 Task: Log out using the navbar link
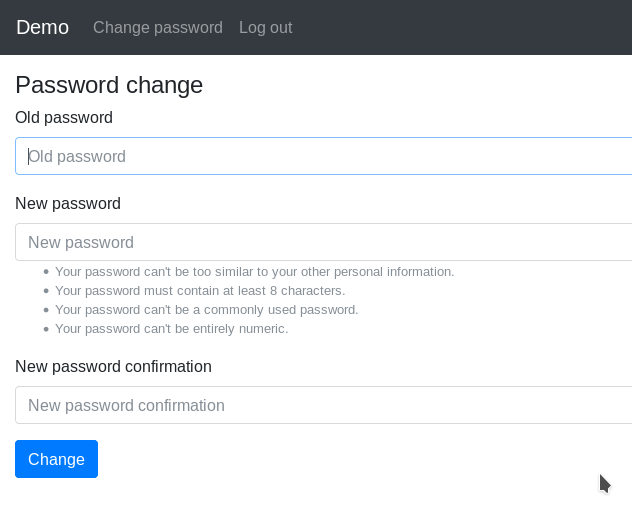(265, 27)
